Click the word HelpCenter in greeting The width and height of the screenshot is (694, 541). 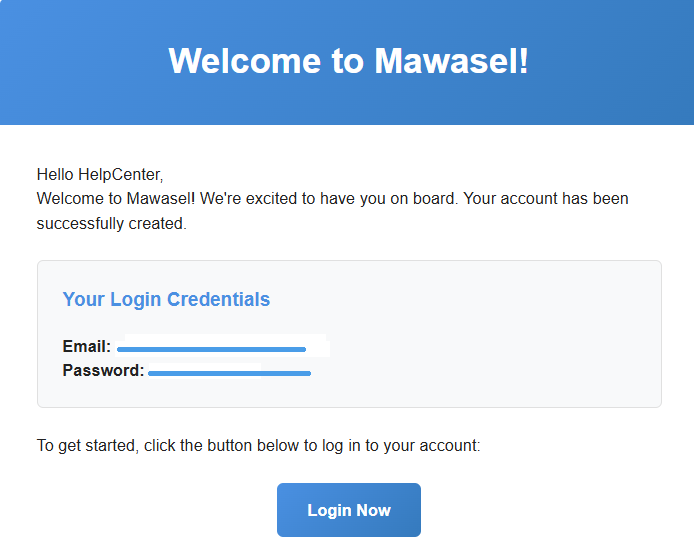(120, 174)
